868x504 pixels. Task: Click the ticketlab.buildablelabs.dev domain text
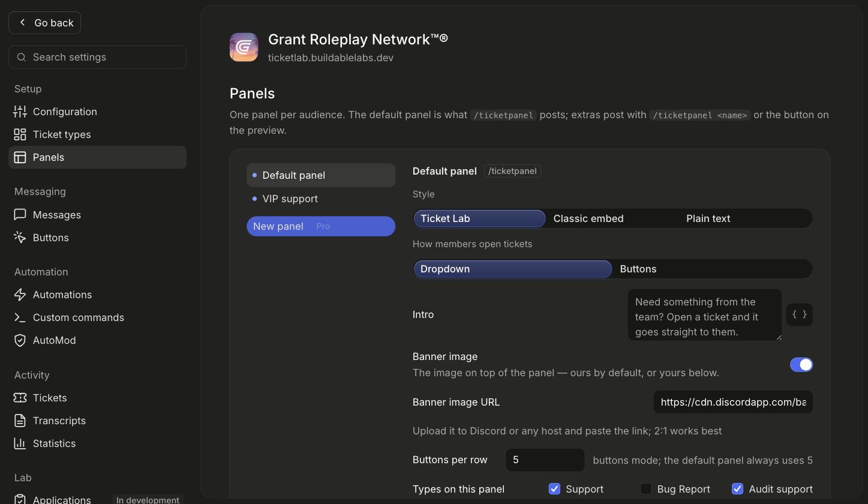coord(331,58)
